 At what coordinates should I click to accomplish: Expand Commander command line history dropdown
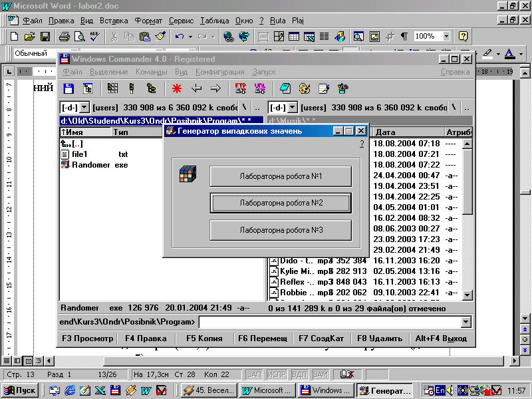click(x=467, y=322)
